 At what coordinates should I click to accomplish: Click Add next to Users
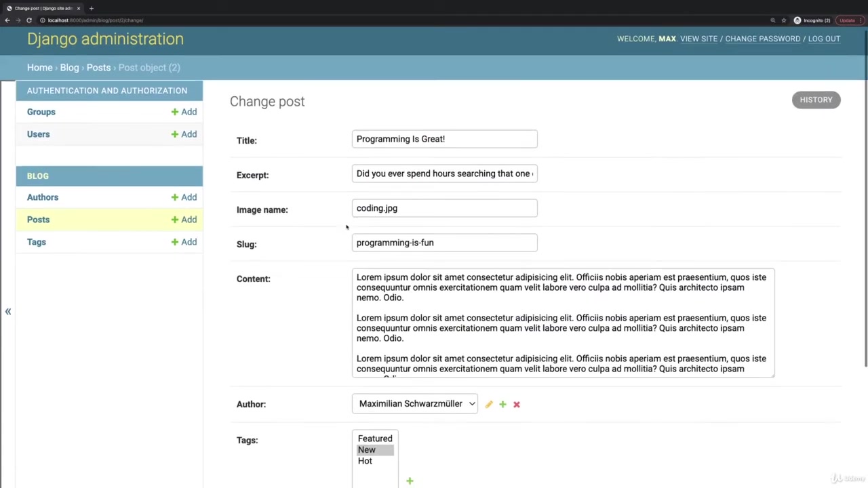tap(184, 134)
